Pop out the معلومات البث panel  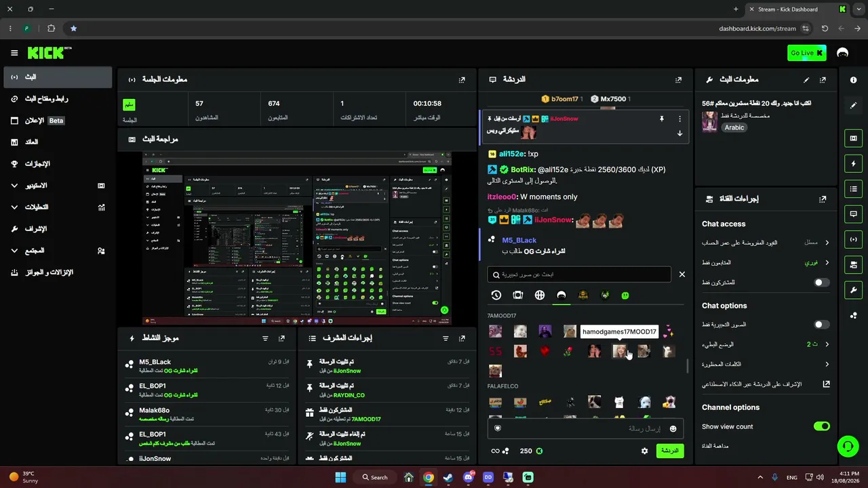click(823, 79)
